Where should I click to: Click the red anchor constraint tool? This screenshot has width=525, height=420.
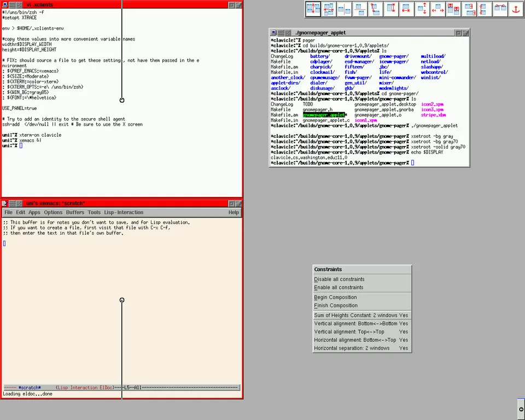[x=516, y=9]
